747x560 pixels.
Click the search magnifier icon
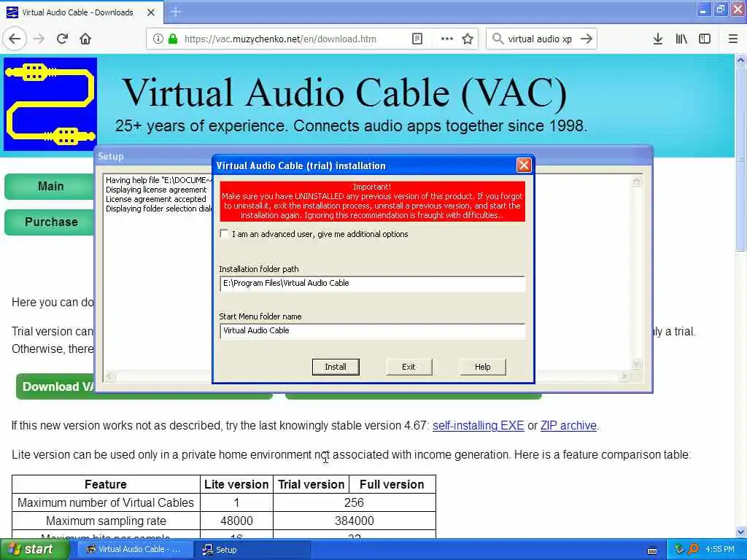(498, 39)
